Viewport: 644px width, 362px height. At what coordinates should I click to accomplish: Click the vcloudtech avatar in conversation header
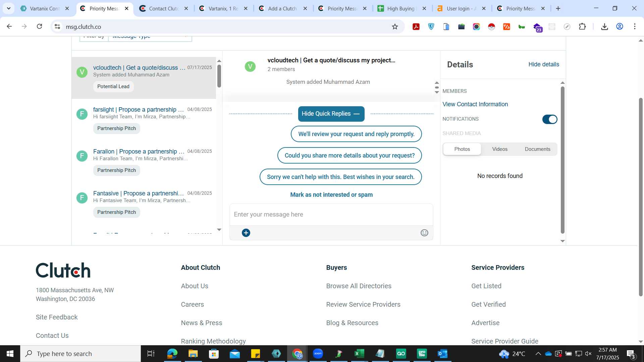(x=250, y=66)
